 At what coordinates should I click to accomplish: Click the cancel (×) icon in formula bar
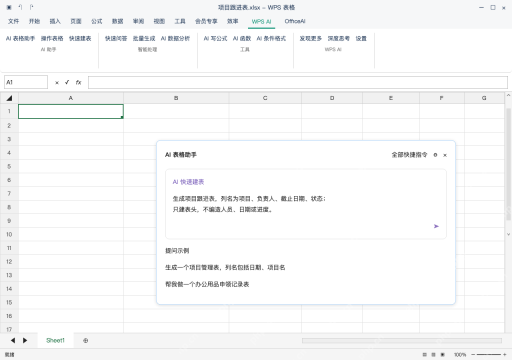57,83
